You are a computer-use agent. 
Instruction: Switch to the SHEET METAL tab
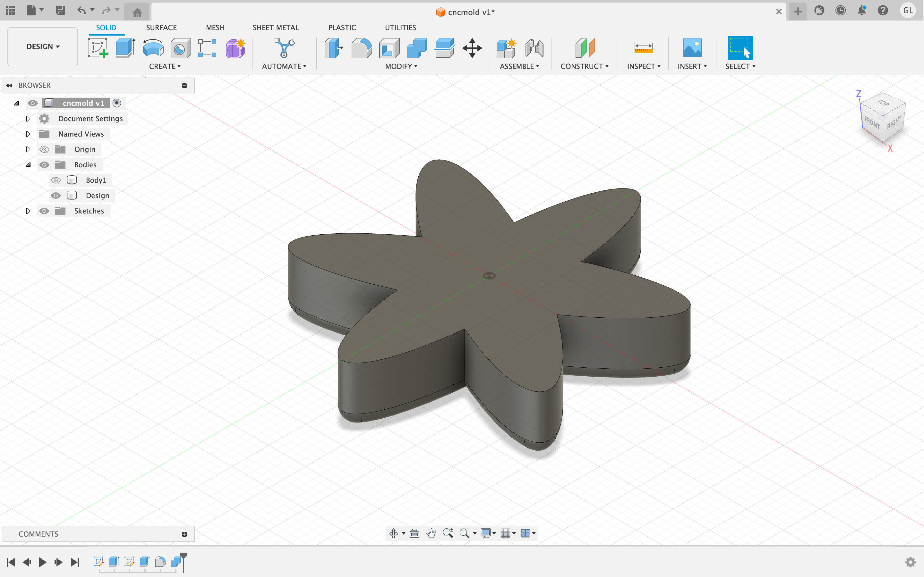pos(275,28)
